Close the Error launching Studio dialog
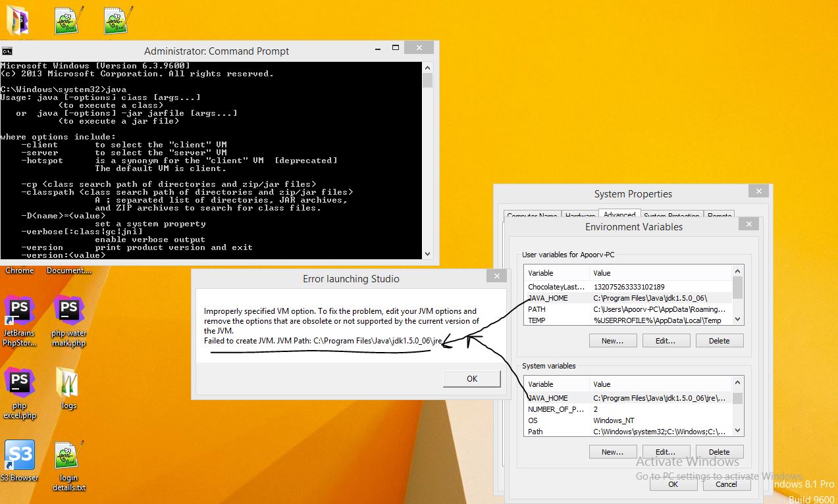The image size is (838, 504). pos(496,276)
